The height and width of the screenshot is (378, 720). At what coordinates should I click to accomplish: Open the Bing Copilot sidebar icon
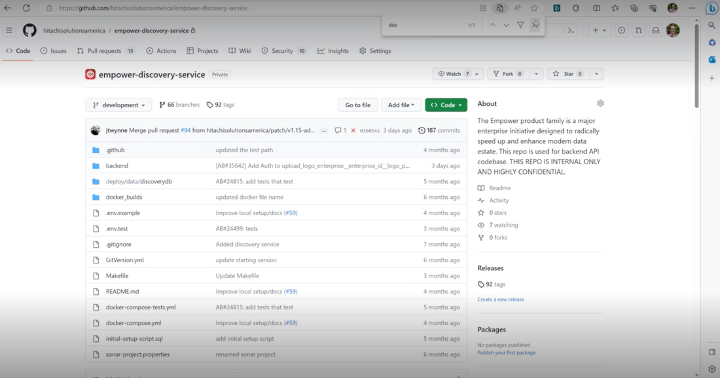(711, 8)
